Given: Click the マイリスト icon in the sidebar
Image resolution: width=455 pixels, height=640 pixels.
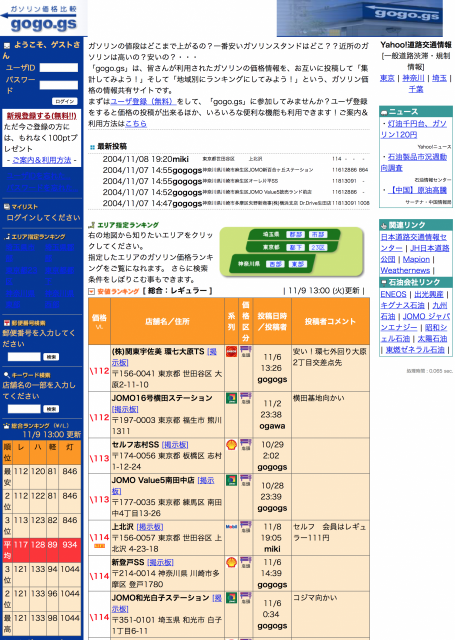Looking at the screenshot, I should [x=7, y=207].
